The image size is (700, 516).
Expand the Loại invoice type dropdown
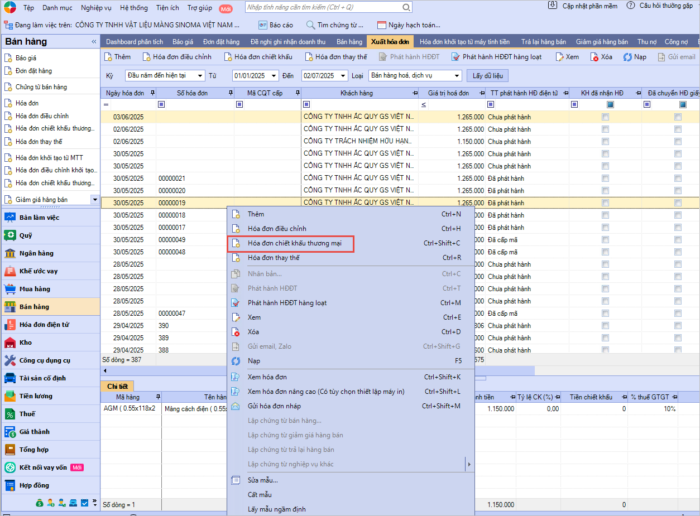[x=457, y=76]
